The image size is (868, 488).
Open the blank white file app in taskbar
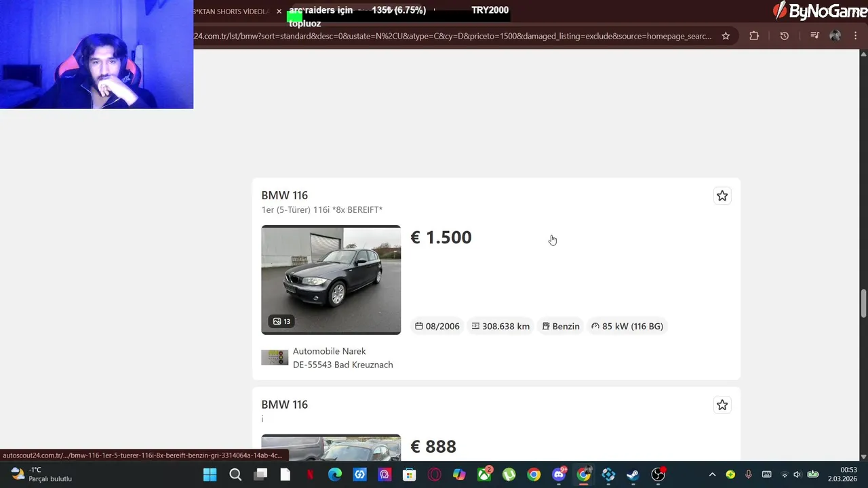click(x=285, y=474)
